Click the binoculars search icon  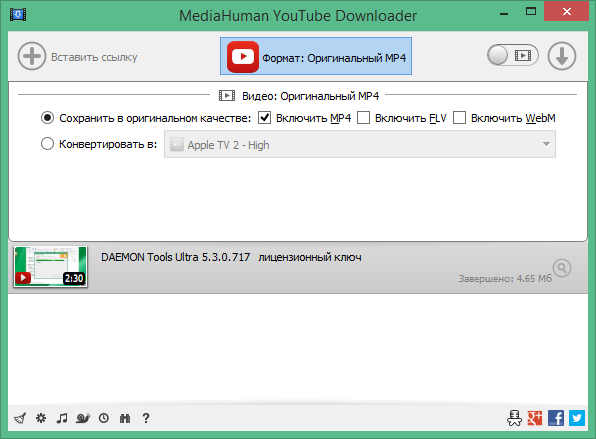click(x=125, y=418)
